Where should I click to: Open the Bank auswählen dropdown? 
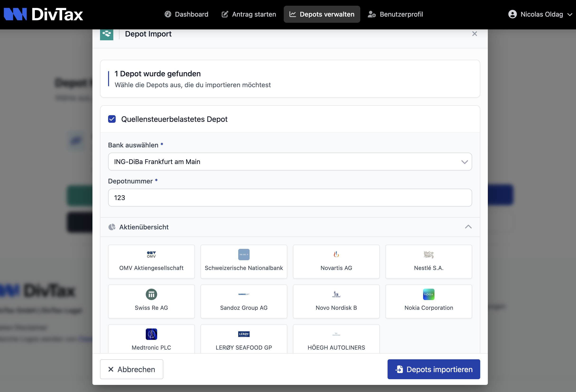coord(290,162)
